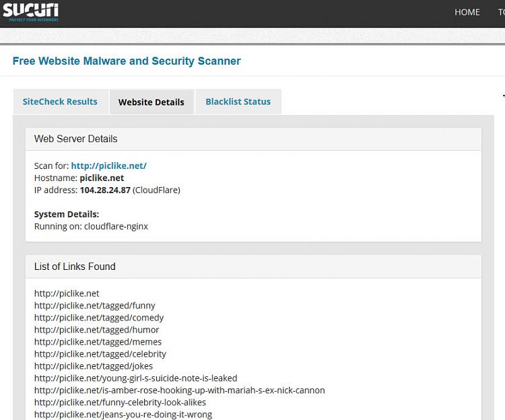Select the young-girl-s-suicide-note-is-leaked row
The image size is (505, 420).
(135, 378)
